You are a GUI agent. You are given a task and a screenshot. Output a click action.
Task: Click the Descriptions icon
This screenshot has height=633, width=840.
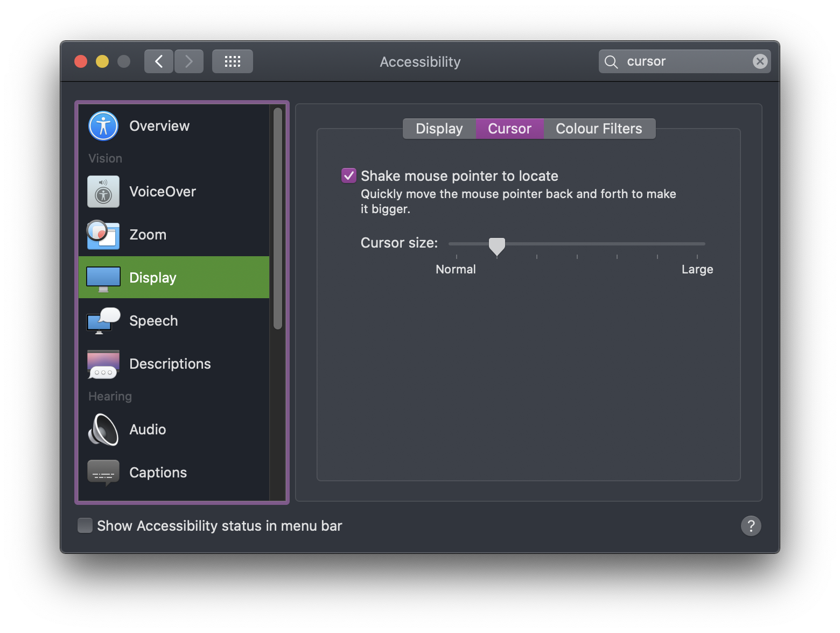[103, 364]
